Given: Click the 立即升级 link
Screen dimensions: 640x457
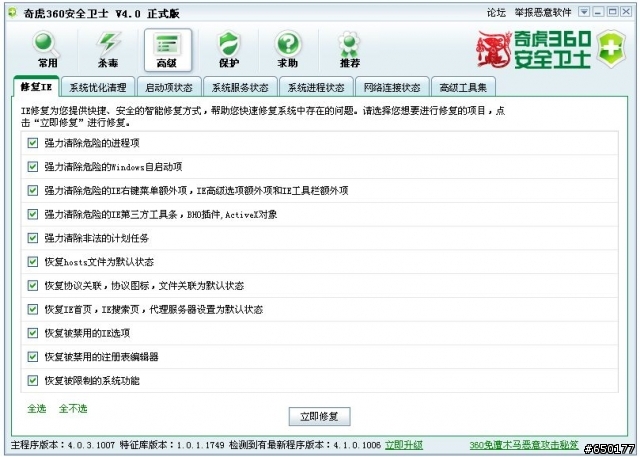Looking at the screenshot, I should (404, 445).
